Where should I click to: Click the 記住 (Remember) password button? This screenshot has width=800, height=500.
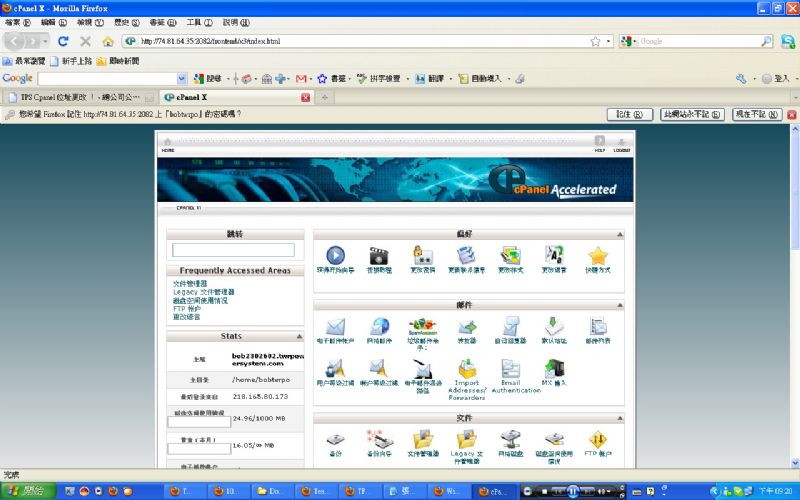[x=630, y=114]
